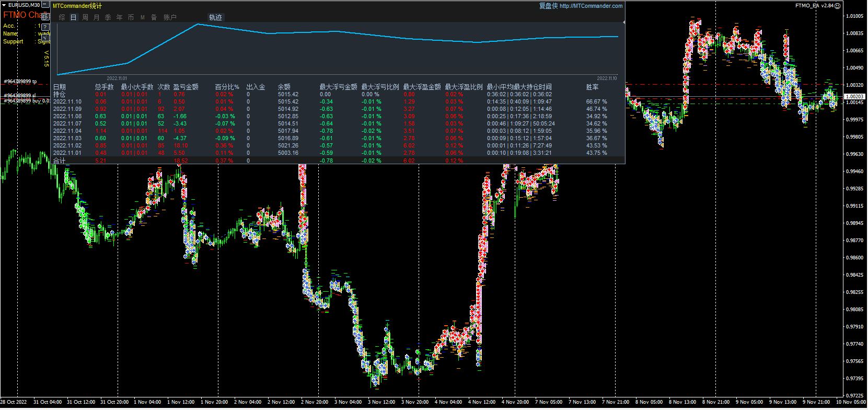Viewport: 868px width, 410px height.
Task: Open the 季 (quarterly) tab
Action: point(108,17)
